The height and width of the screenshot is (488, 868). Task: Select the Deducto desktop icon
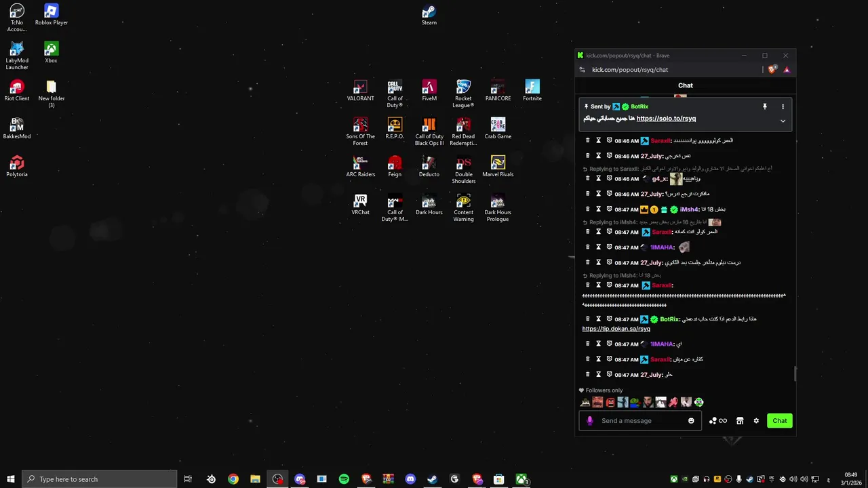(429, 167)
